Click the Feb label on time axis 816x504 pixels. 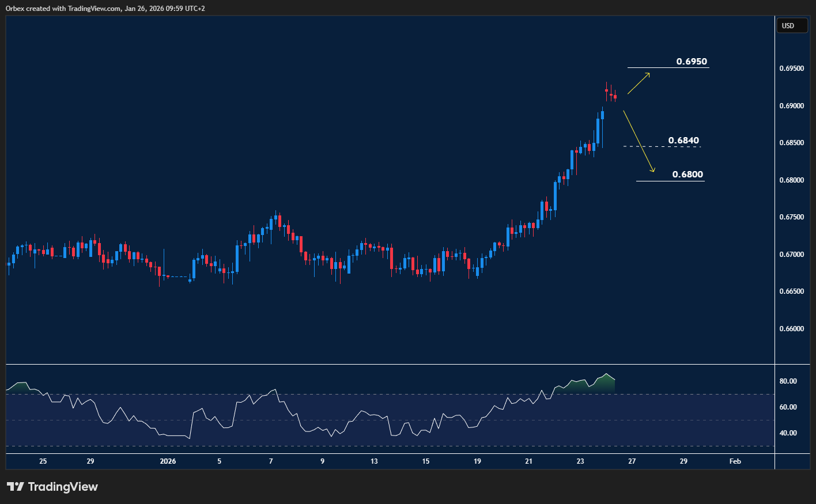(x=735, y=461)
